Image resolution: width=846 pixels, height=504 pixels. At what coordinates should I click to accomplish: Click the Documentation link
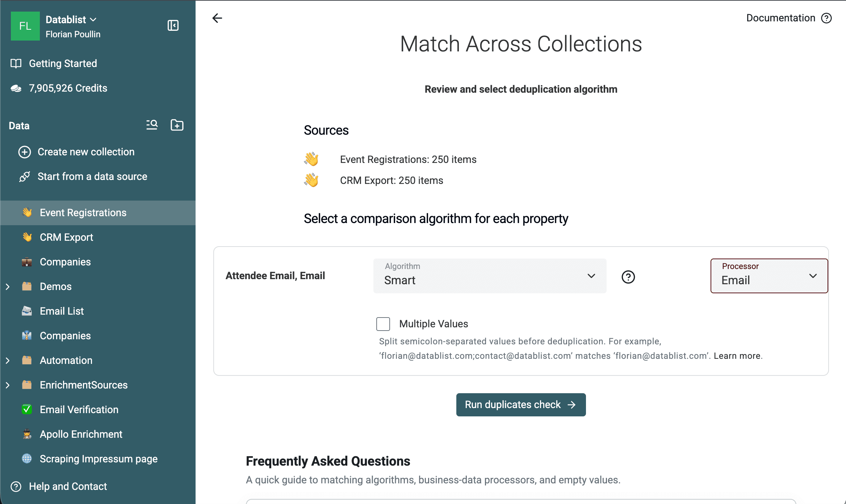tap(780, 18)
